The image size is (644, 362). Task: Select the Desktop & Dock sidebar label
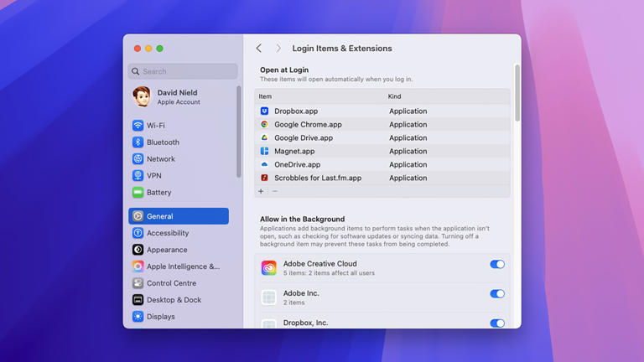pos(174,300)
